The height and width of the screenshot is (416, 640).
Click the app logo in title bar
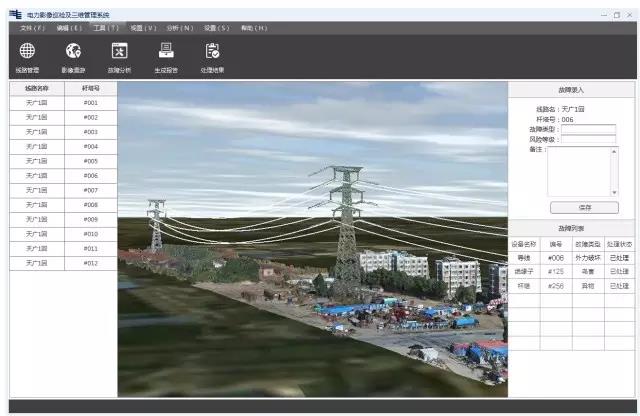click(14, 15)
